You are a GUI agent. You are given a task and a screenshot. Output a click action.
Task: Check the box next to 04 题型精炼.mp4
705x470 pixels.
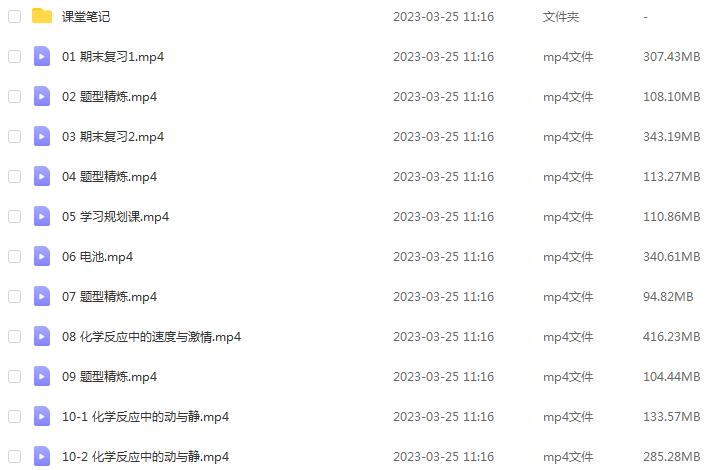(14, 177)
